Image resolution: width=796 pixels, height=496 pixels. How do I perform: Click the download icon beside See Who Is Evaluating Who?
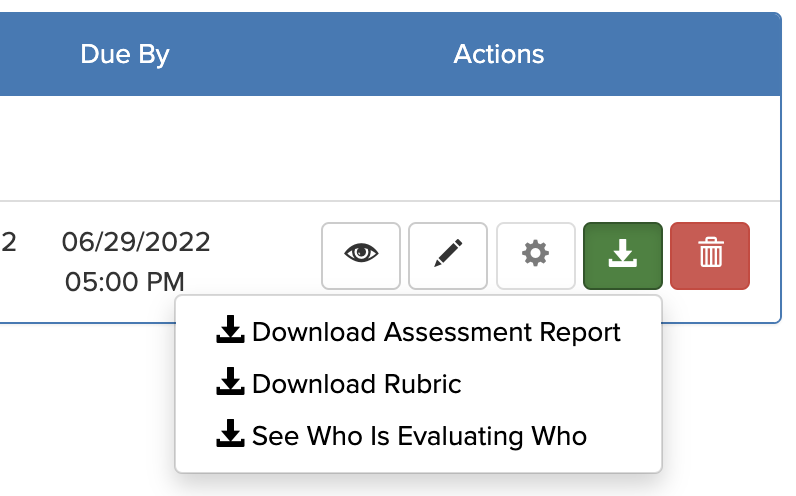(230, 435)
